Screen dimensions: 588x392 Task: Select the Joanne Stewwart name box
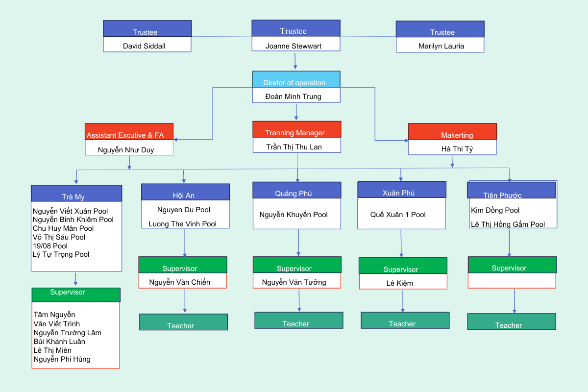click(295, 46)
